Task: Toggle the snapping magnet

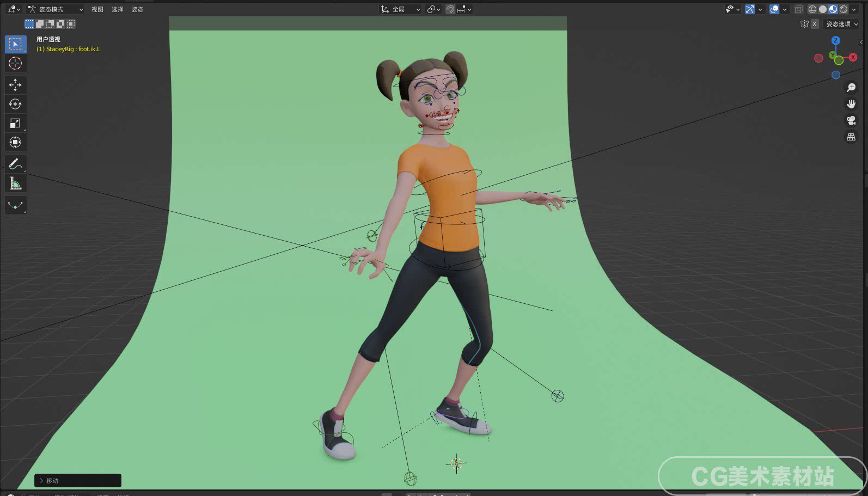Action: (x=450, y=9)
